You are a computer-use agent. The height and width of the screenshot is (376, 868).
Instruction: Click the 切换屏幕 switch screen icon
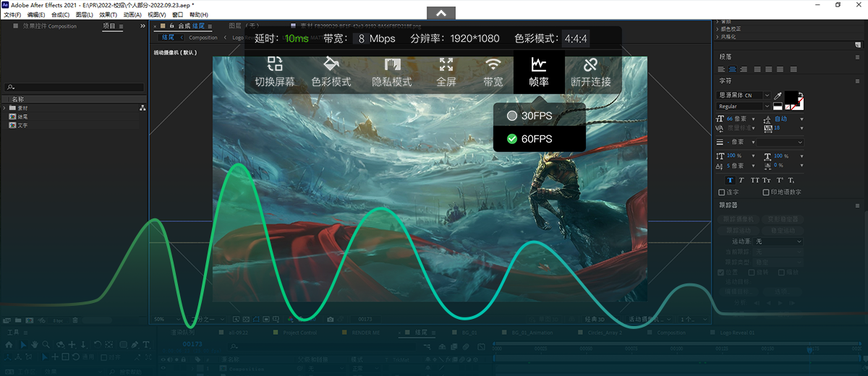coord(275,64)
